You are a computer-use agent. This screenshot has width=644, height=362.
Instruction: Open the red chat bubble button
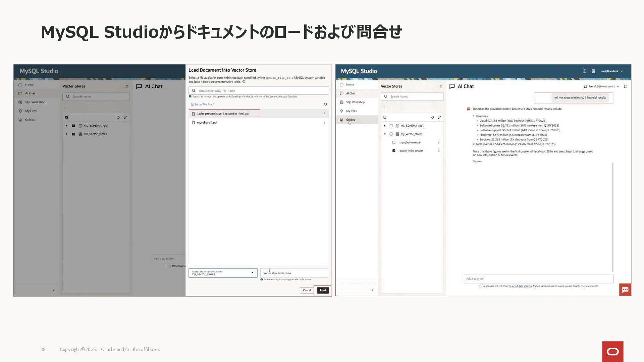coord(625,290)
